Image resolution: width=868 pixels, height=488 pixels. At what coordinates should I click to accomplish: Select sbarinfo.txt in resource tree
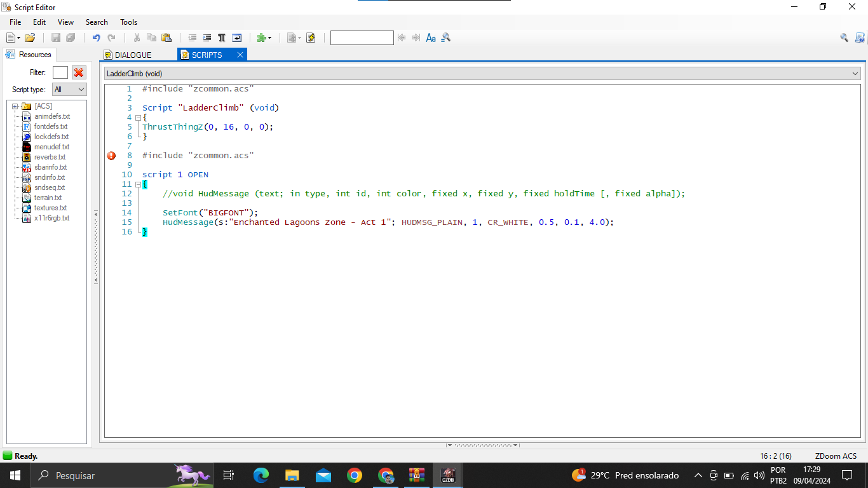tap(50, 167)
